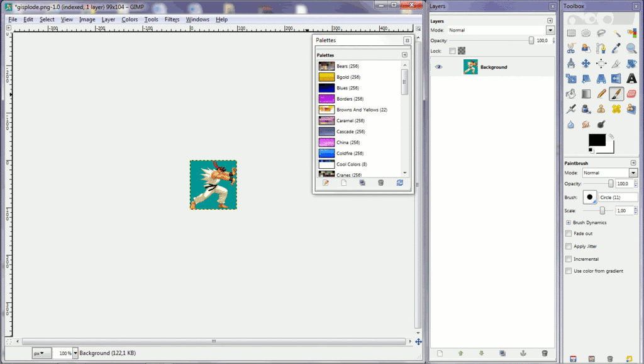Delete the selected palette using trash icon
Viewport: 644px width, 364px height.
click(x=380, y=183)
